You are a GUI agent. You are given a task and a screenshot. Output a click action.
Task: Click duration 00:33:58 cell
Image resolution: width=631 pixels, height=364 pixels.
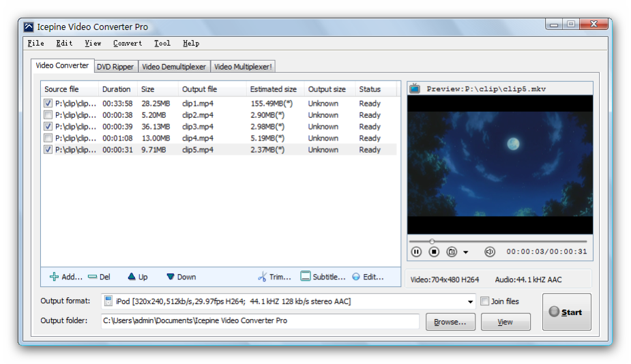coord(117,104)
